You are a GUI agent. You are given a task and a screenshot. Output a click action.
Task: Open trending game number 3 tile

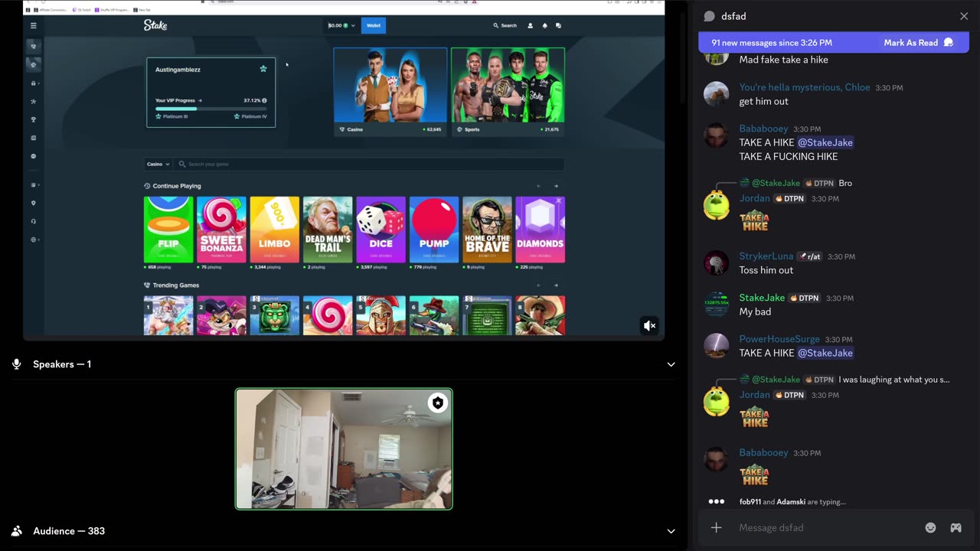[274, 315]
